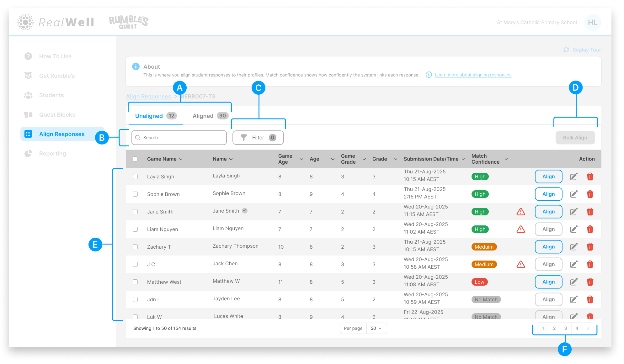Expand the Game Name sort chevron
624x364 pixels.
point(181,159)
